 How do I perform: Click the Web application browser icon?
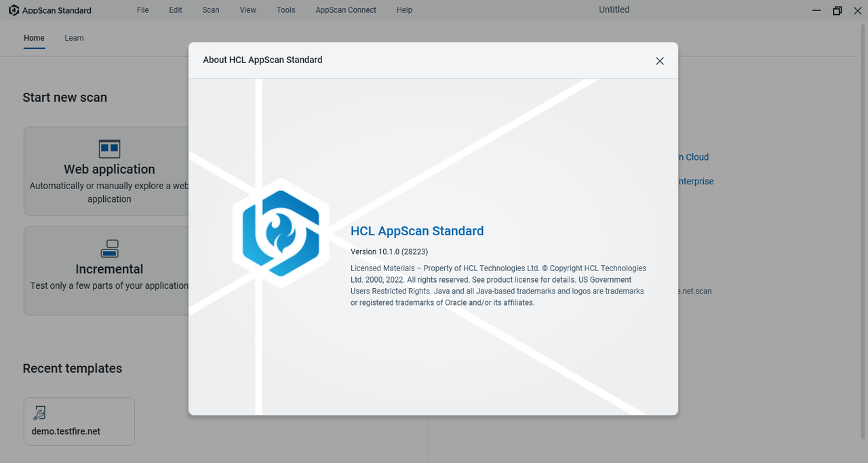[109, 148]
